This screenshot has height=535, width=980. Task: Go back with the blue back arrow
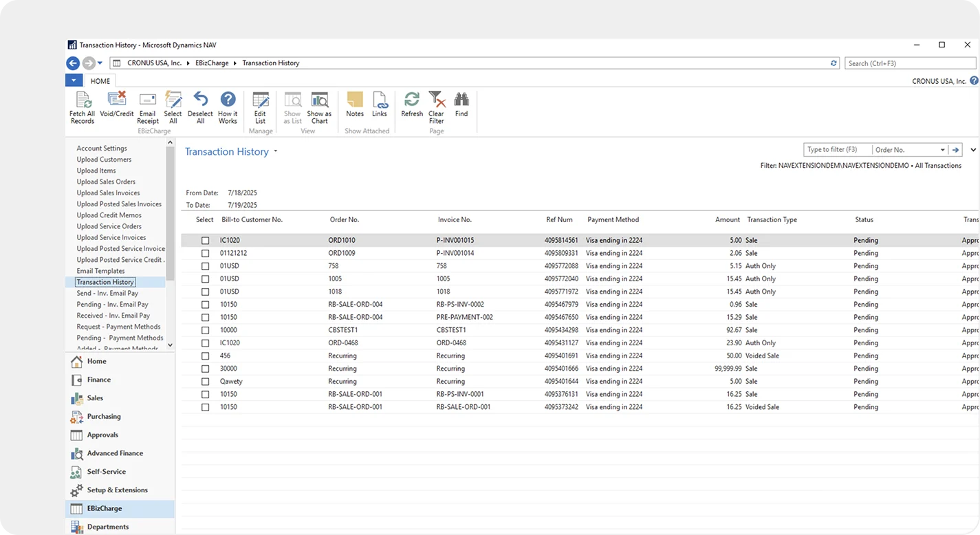(x=73, y=63)
